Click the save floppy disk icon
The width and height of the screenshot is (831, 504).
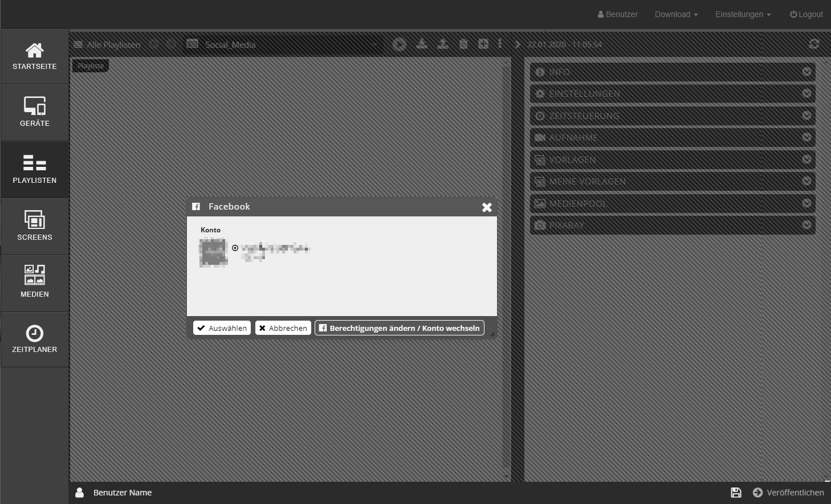pos(736,493)
